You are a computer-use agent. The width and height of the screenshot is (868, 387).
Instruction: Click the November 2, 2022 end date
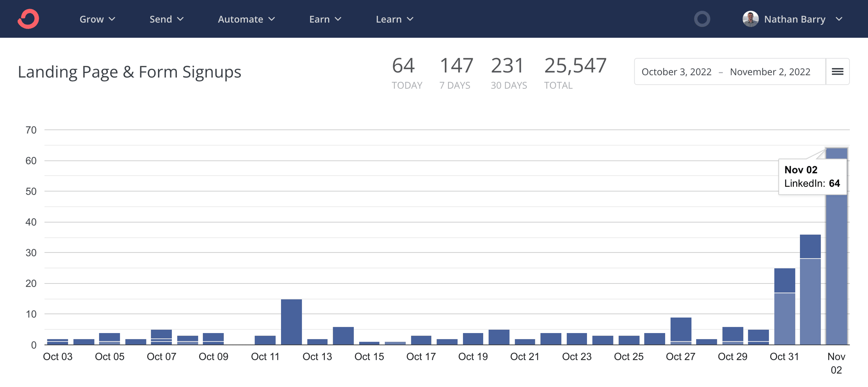point(770,72)
